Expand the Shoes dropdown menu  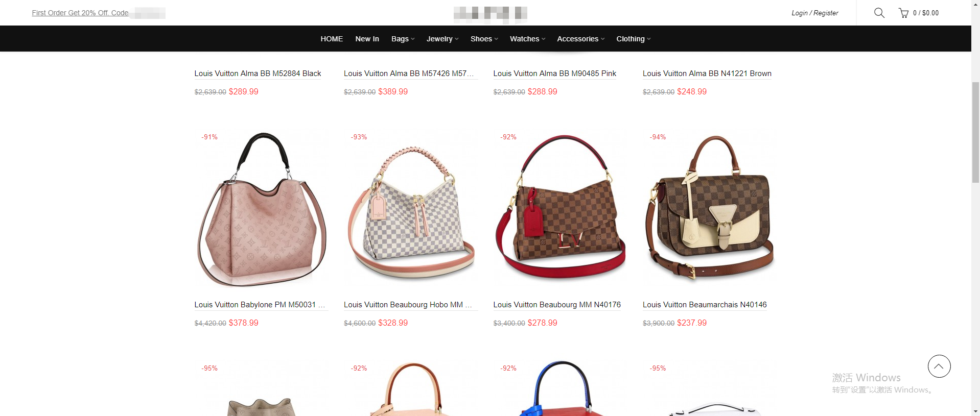pyautogui.click(x=484, y=39)
